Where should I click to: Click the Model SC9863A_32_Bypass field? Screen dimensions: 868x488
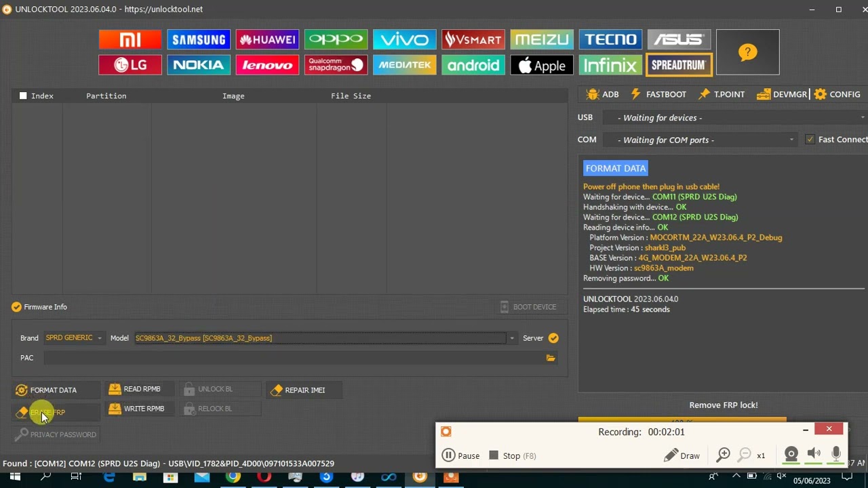click(320, 338)
